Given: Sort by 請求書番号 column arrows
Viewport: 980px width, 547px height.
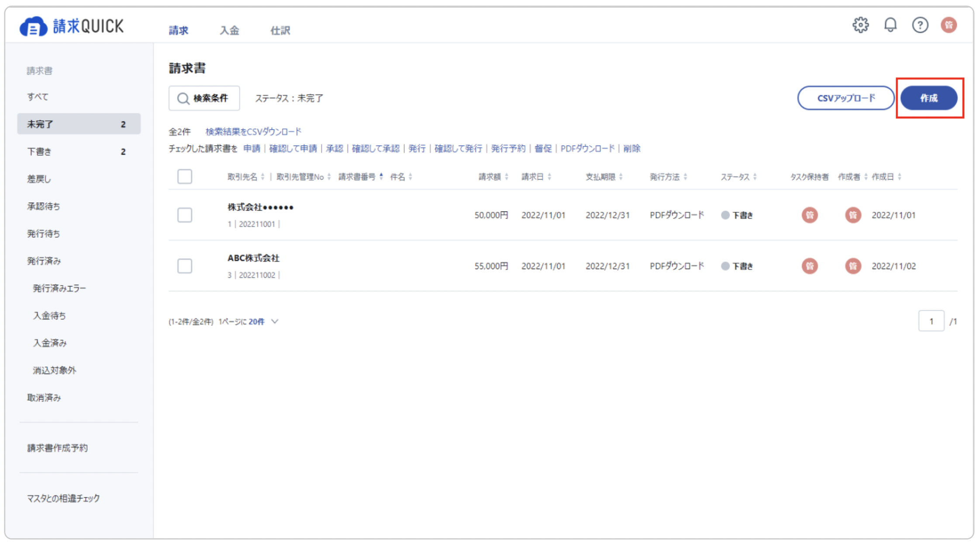Looking at the screenshot, I should [x=381, y=177].
